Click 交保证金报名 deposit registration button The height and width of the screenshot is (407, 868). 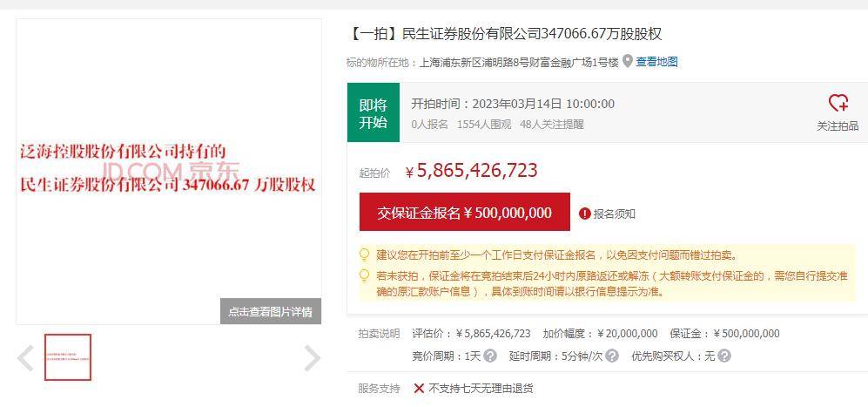click(x=464, y=213)
